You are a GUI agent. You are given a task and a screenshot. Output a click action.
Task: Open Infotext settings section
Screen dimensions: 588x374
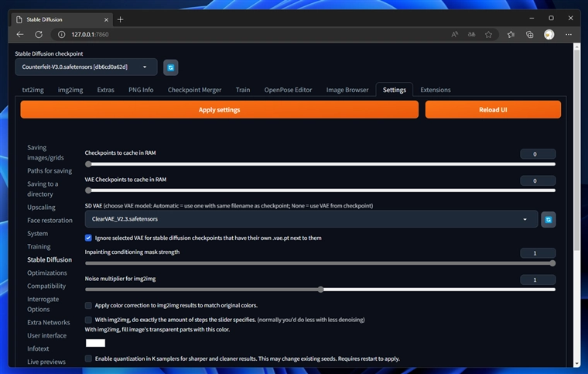38,348
